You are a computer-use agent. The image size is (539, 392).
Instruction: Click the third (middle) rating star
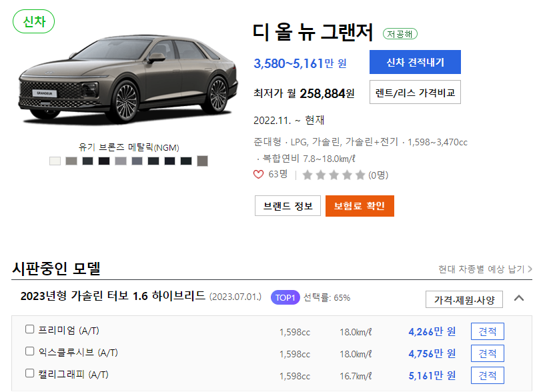[334, 175]
